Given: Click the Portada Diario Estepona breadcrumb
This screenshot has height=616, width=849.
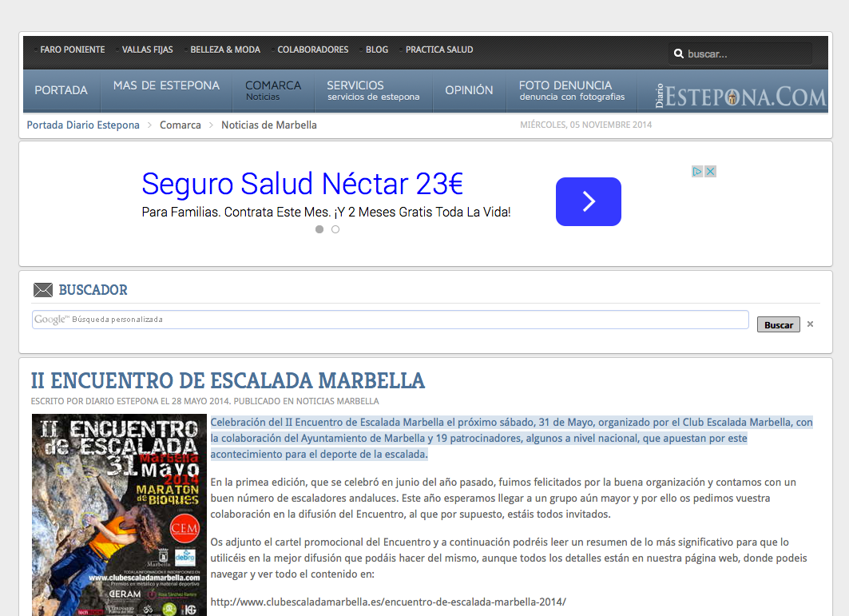Looking at the screenshot, I should [83, 125].
